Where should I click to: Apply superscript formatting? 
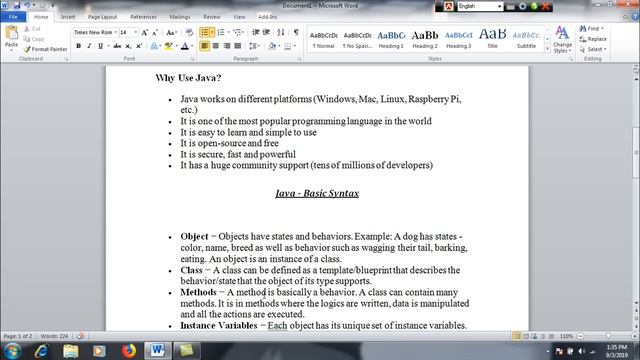point(139,46)
